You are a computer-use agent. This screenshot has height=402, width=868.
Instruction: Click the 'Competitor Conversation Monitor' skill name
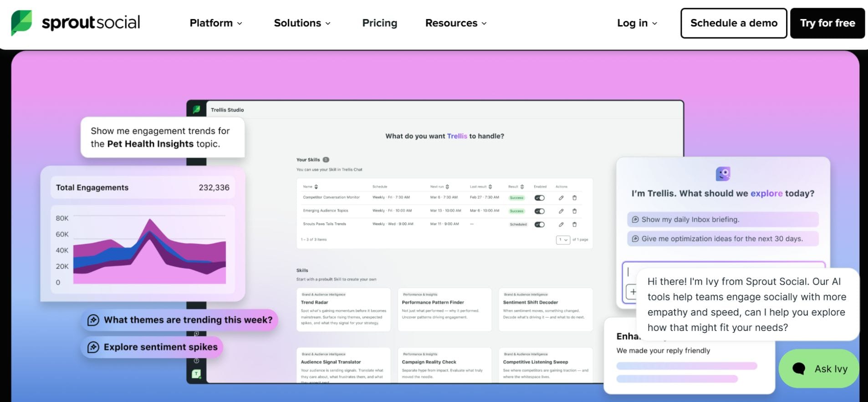click(331, 198)
